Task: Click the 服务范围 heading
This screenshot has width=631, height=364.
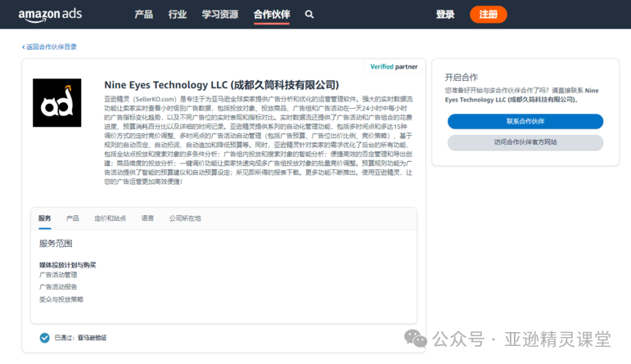Action: coord(56,243)
